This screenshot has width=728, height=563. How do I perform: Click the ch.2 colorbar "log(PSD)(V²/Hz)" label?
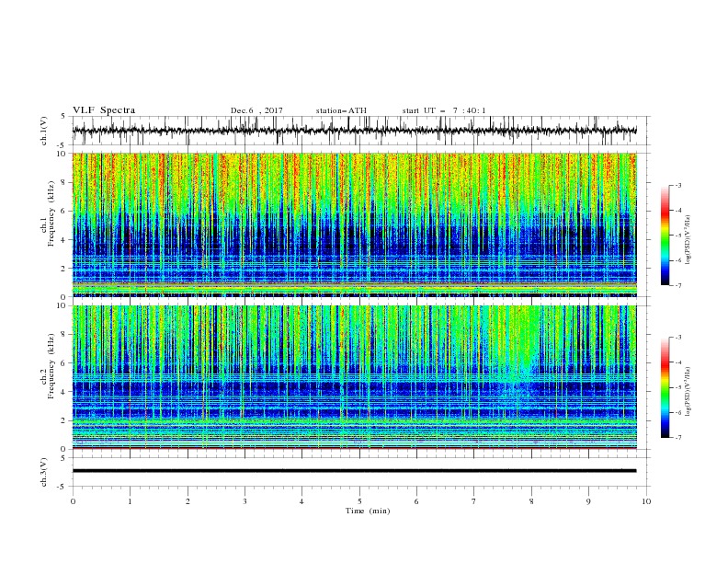[x=688, y=391]
